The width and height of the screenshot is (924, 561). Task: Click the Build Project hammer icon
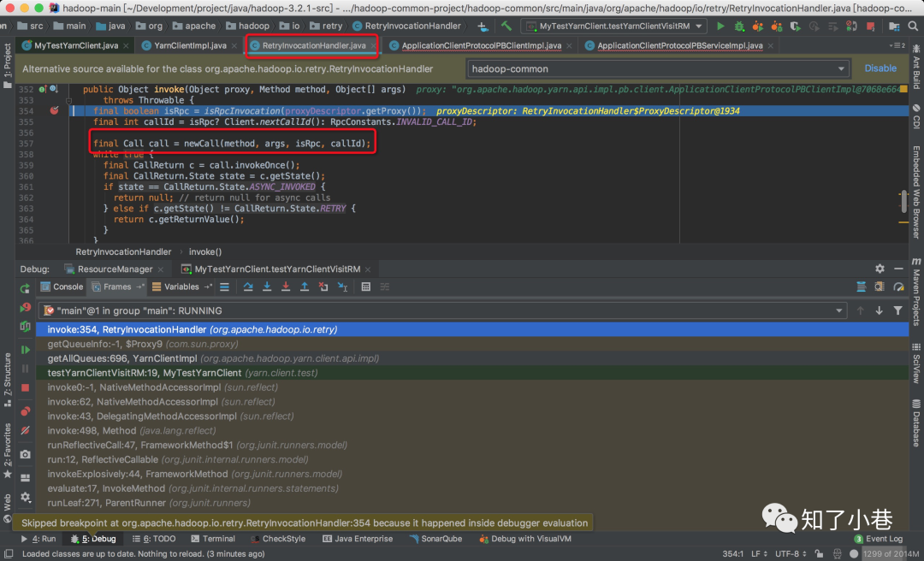click(506, 26)
